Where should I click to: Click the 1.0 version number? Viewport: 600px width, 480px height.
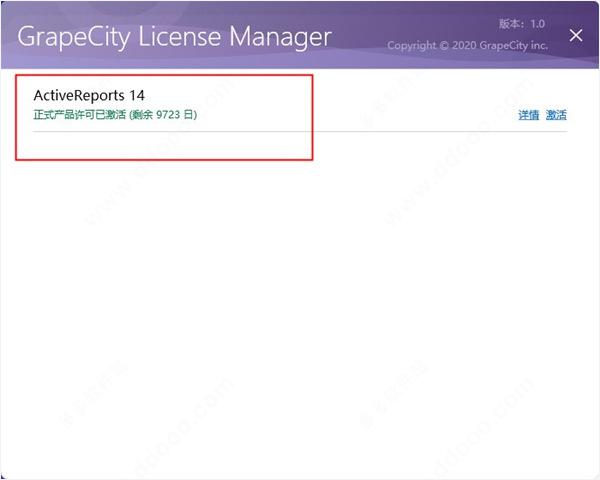click(538, 24)
